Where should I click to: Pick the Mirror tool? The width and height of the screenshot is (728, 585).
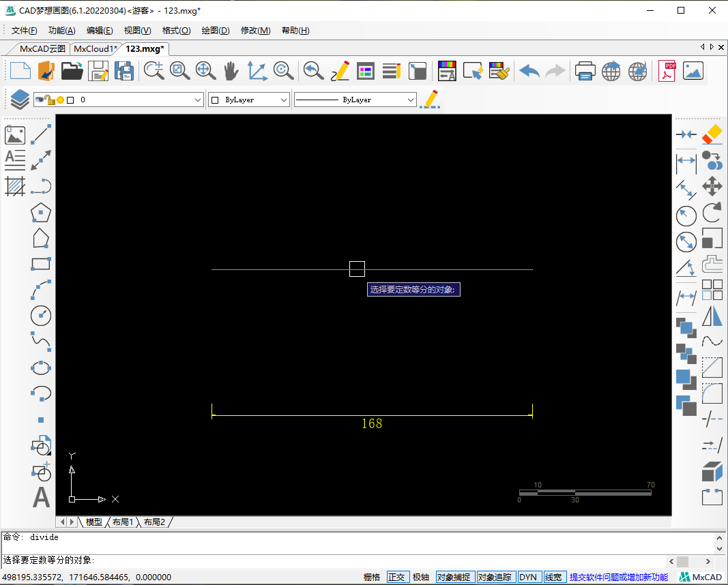coord(712,316)
